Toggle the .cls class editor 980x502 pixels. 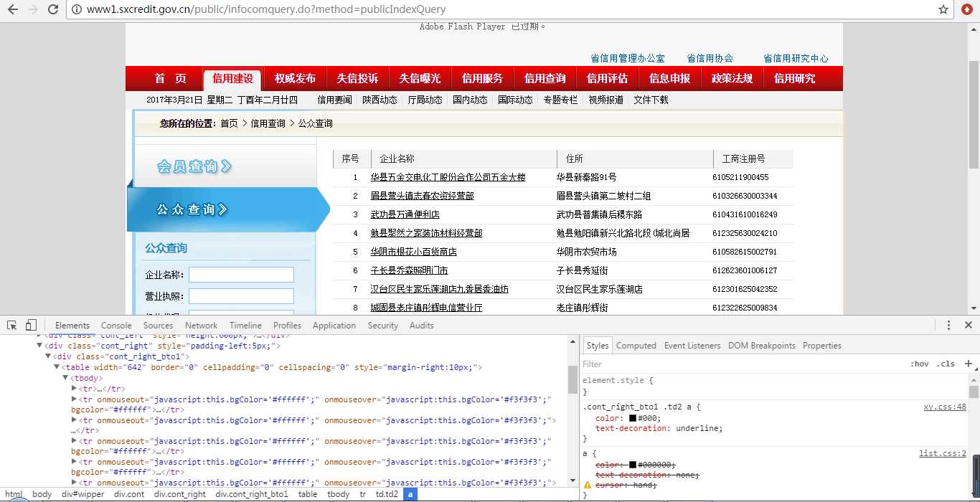(x=947, y=364)
